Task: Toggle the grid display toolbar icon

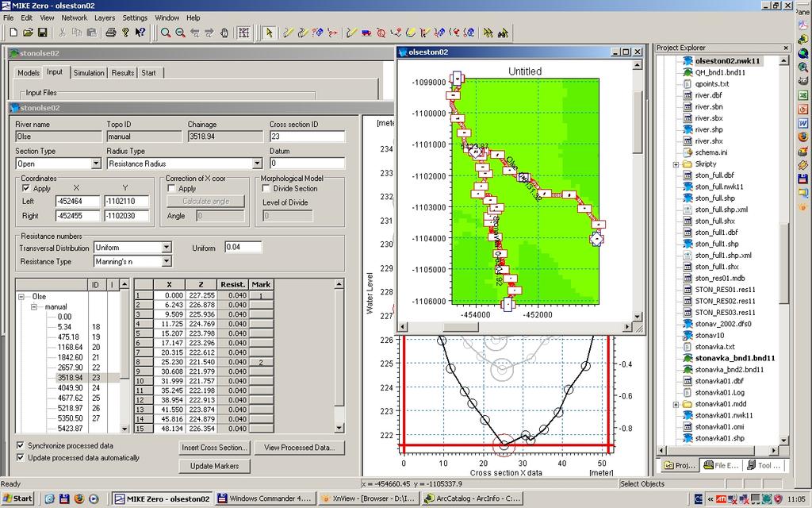Action: [x=243, y=33]
